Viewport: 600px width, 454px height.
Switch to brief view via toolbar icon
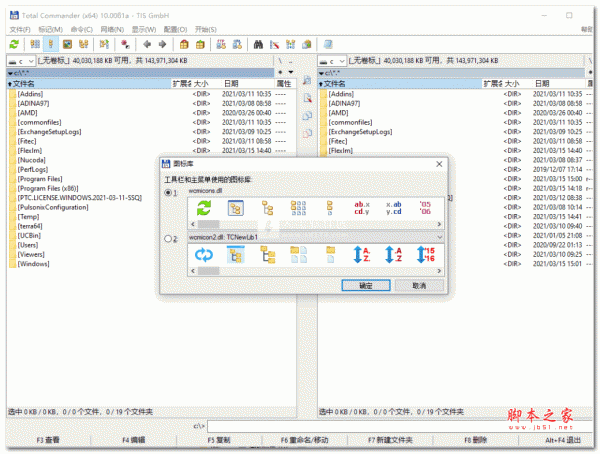tap(35, 44)
